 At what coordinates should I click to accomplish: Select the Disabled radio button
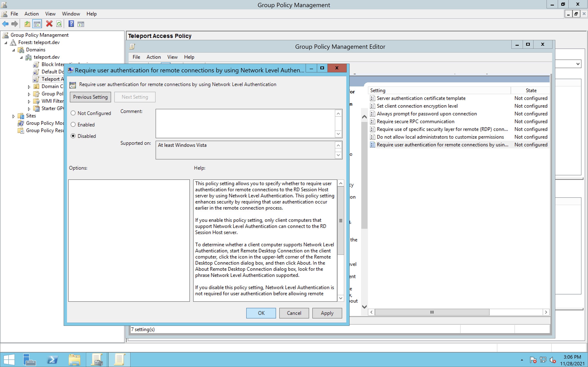coord(73,136)
